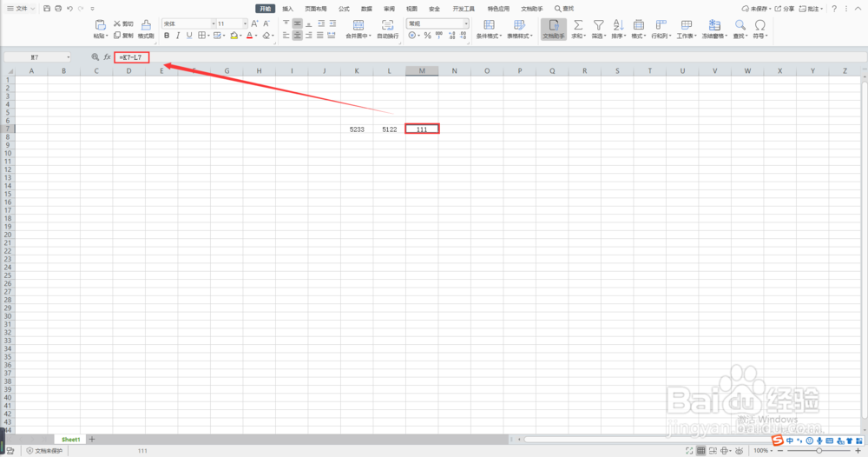Cut selection with 剪切 scissors button
Viewport: 868px width, 457px height.
click(x=123, y=23)
